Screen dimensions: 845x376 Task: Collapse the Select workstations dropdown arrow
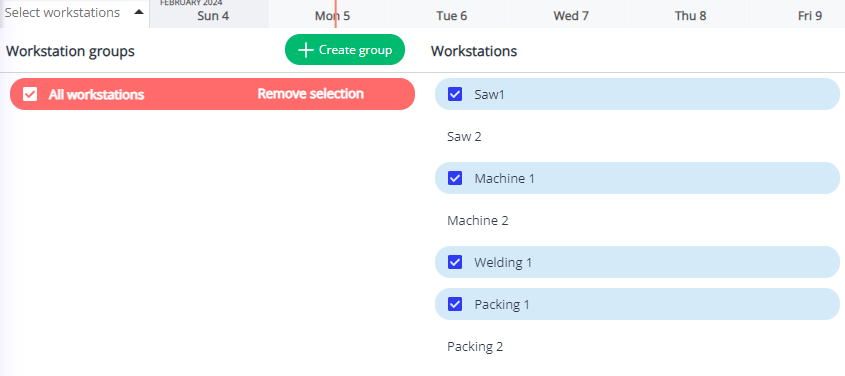coord(139,12)
